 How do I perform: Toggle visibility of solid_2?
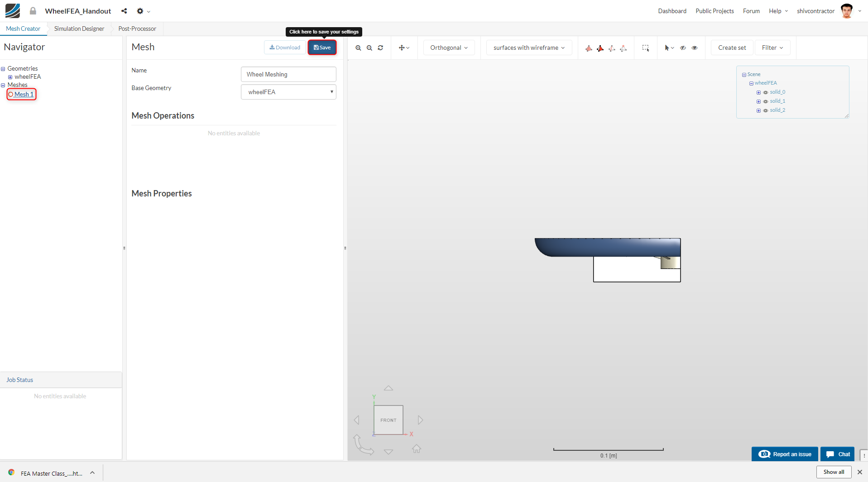[x=766, y=110]
